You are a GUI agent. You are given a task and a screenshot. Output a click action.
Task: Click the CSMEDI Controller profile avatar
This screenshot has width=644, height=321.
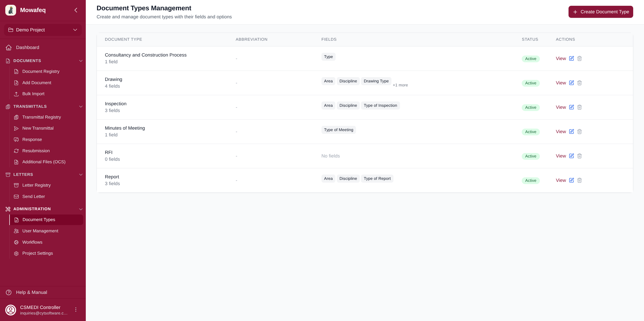tap(11, 310)
